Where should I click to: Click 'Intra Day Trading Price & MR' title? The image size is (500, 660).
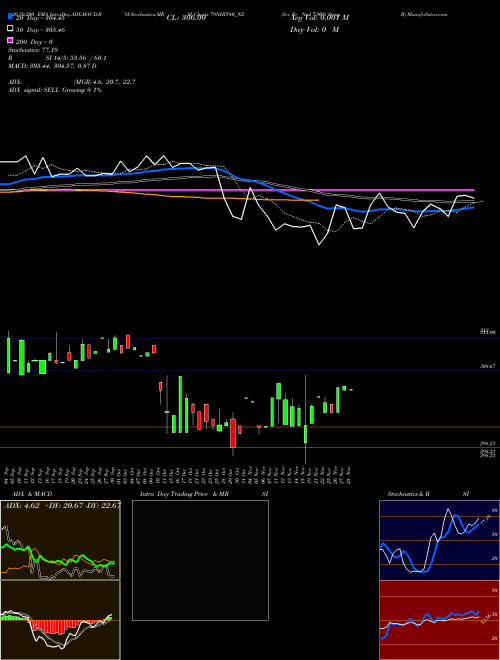184,494
